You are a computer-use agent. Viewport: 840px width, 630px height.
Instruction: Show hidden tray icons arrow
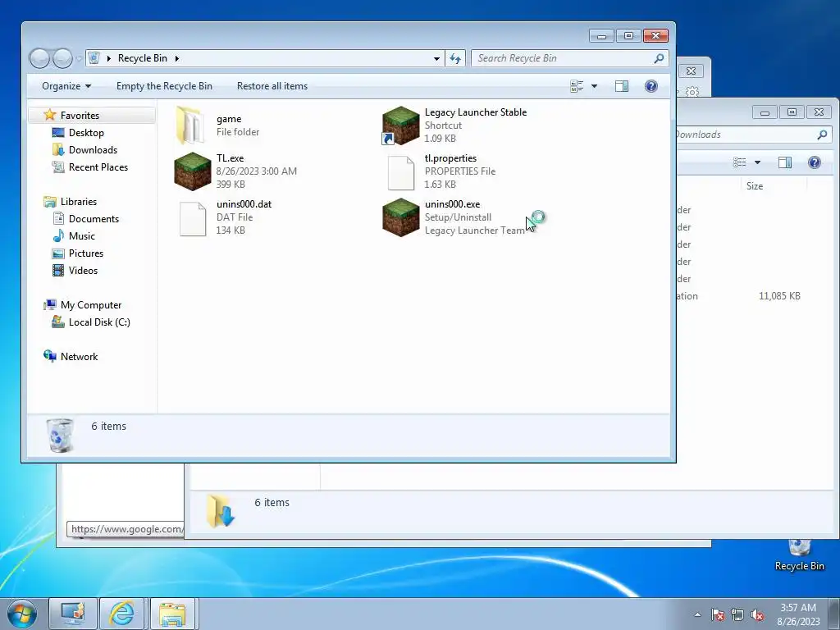point(697,614)
